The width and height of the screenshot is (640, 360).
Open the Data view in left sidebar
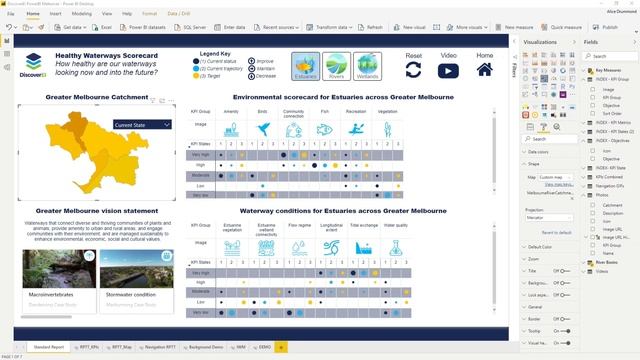[7, 54]
